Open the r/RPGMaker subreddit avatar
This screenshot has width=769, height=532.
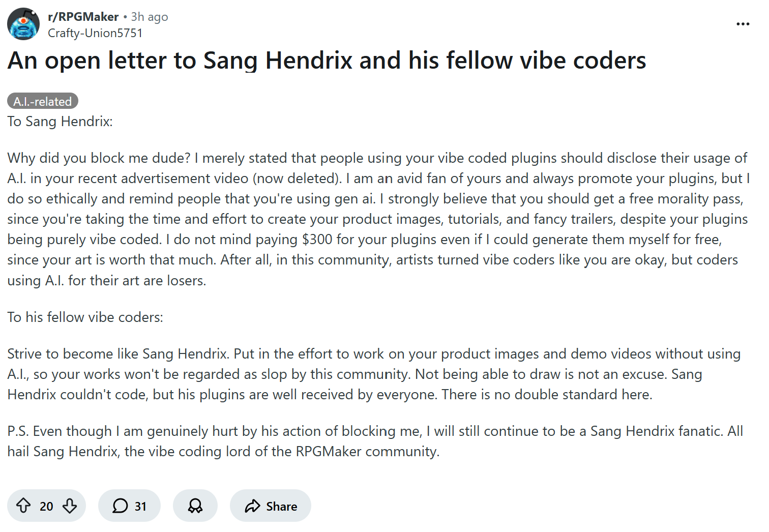[23, 24]
